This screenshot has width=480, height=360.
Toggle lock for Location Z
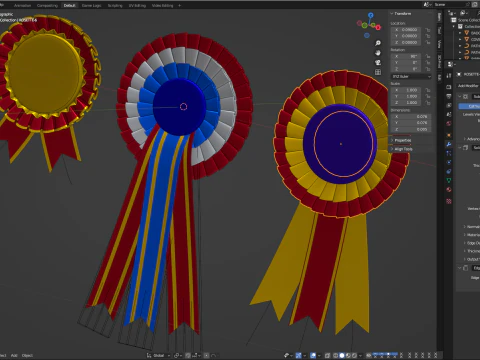428,42
